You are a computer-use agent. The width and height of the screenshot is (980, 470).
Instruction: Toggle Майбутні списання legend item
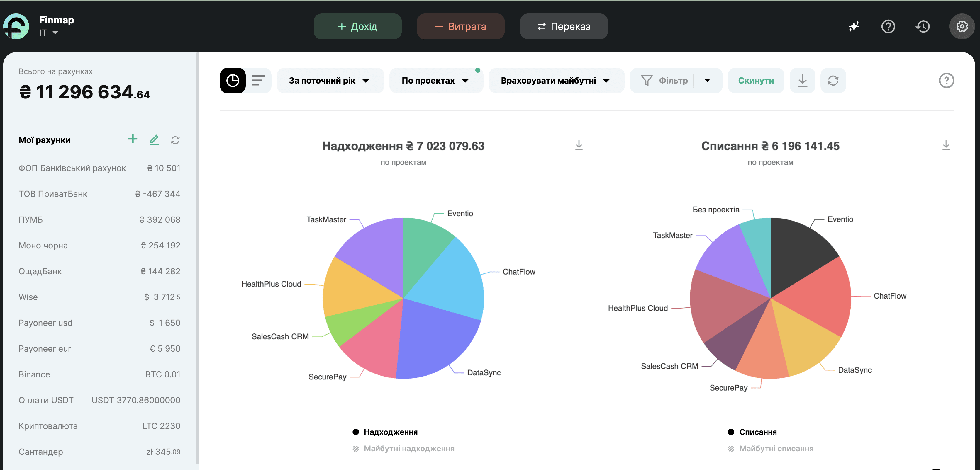click(x=770, y=449)
